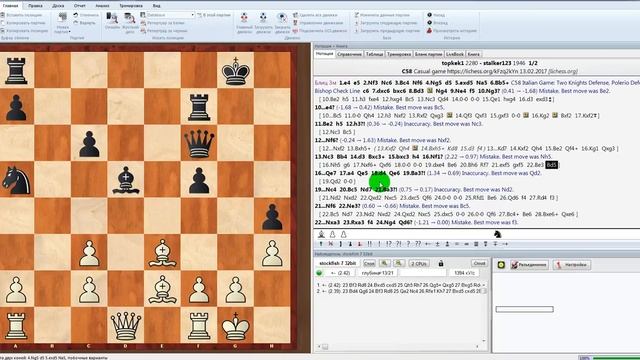The height and width of the screenshot is (360, 640).
Task: Click the 2 CPUs button
Action: [x=419, y=263]
